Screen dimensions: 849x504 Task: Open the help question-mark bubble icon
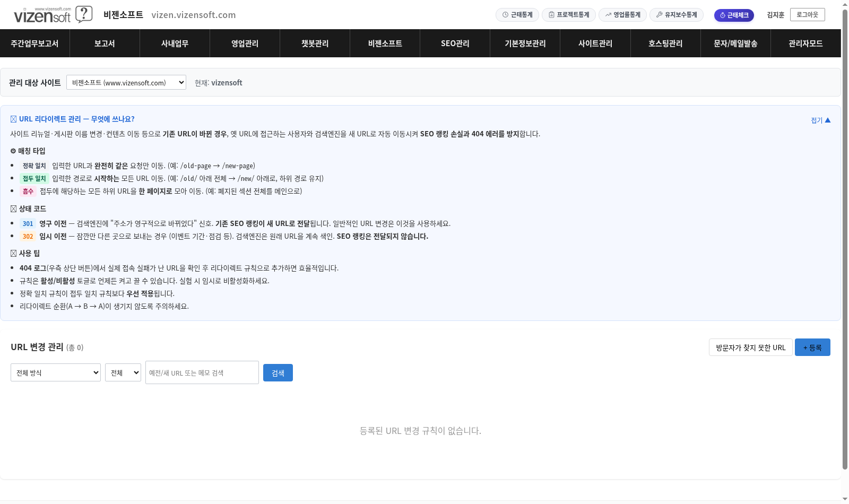[x=84, y=14]
